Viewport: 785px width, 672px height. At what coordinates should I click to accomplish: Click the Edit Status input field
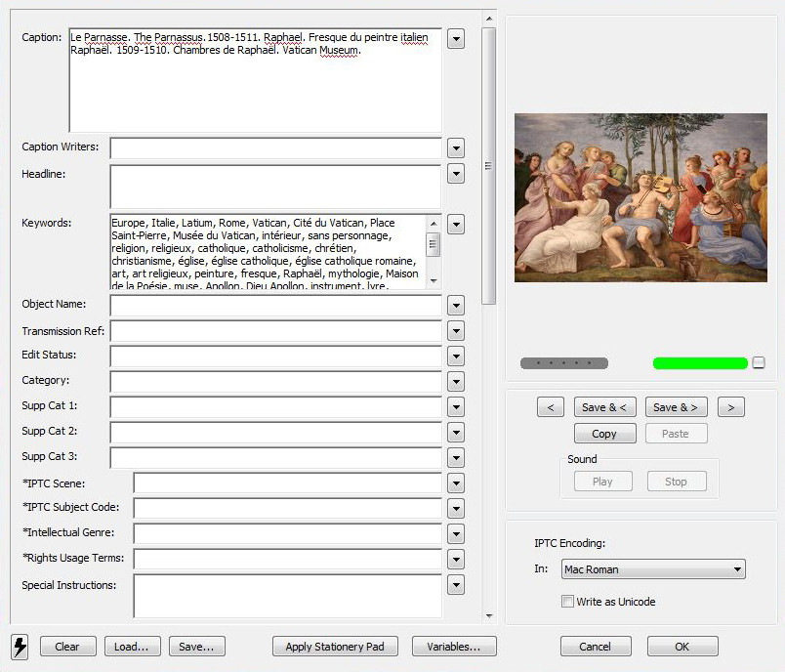(276, 357)
